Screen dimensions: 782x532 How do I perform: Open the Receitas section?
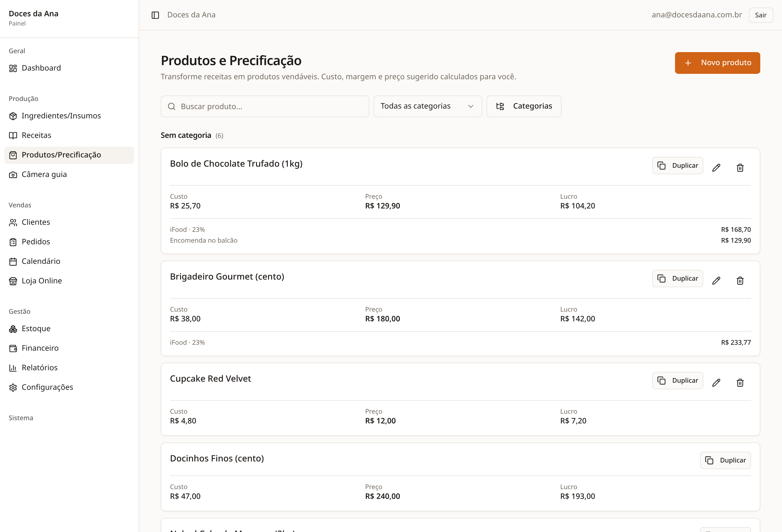pos(69,135)
